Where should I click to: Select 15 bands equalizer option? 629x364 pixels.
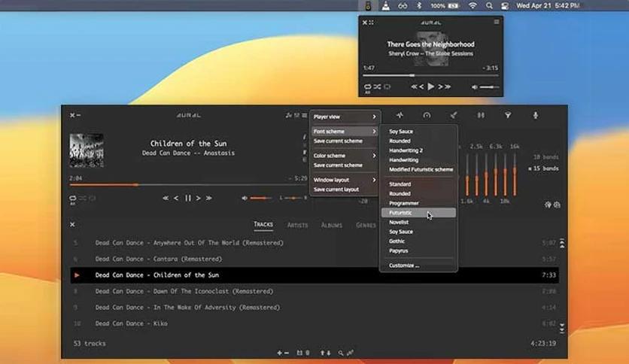tap(543, 168)
